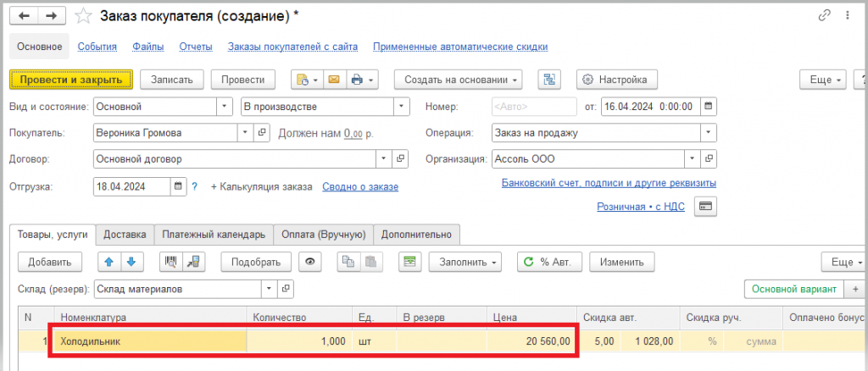Click the barcode scan search icon
The width and height of the screenshot is (868, 371).
click(171, 262)
